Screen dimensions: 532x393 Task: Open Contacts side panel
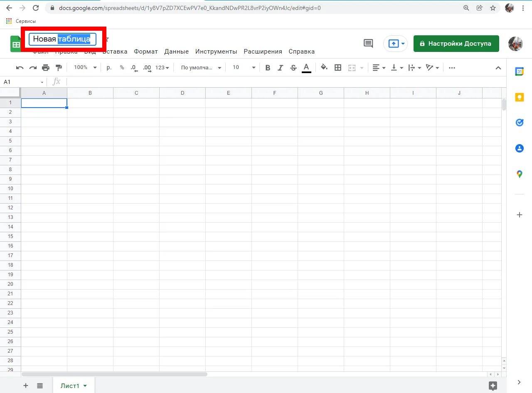(520, 148)
